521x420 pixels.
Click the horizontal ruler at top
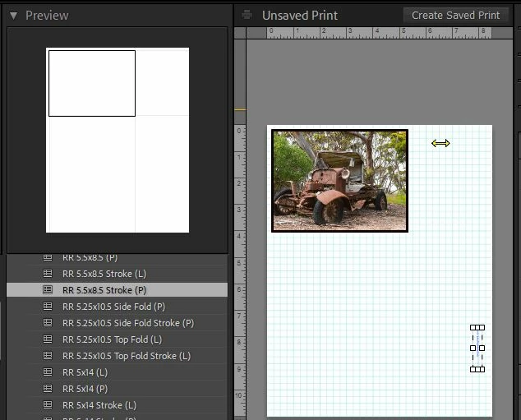pos(379,33)
